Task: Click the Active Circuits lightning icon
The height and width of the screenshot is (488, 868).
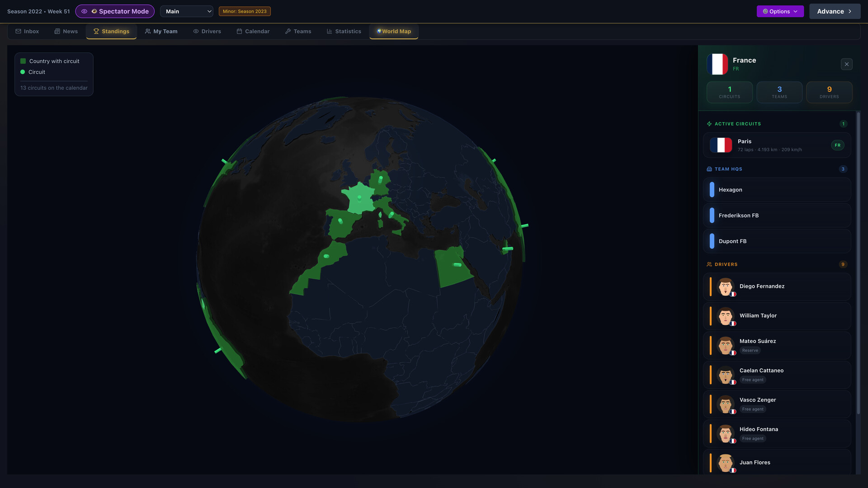Action: (x=709, y=124)
